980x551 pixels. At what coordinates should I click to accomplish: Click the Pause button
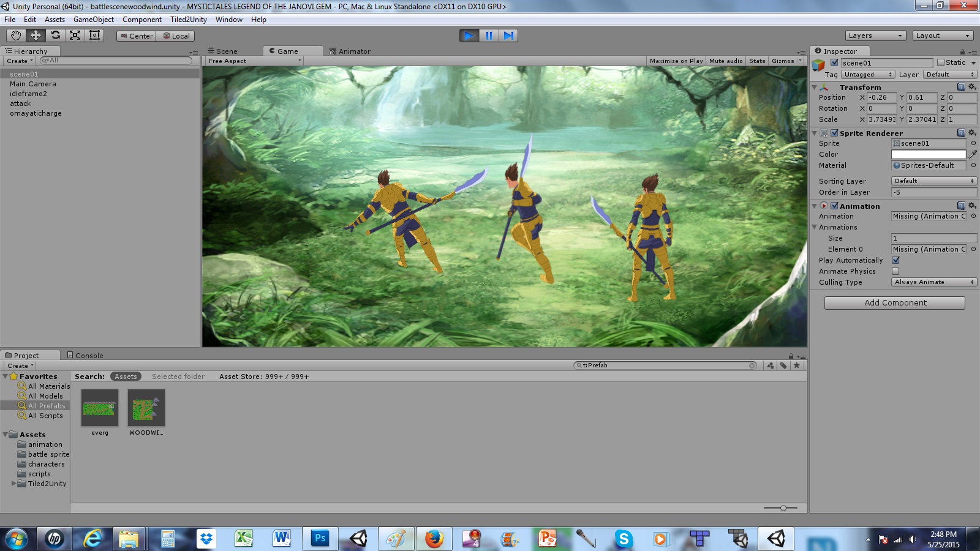pyautogui.click(x=489, y=36)
